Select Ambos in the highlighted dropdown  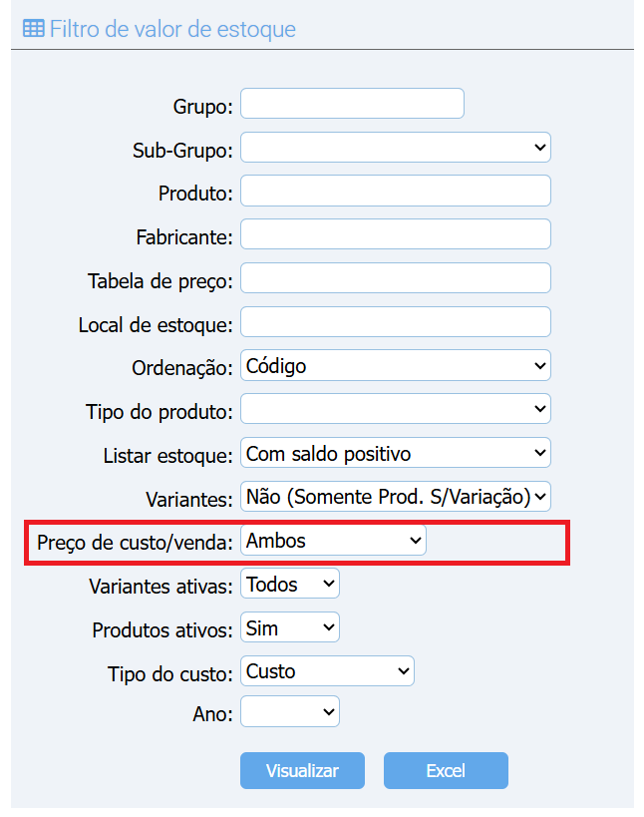pos(333,540)
